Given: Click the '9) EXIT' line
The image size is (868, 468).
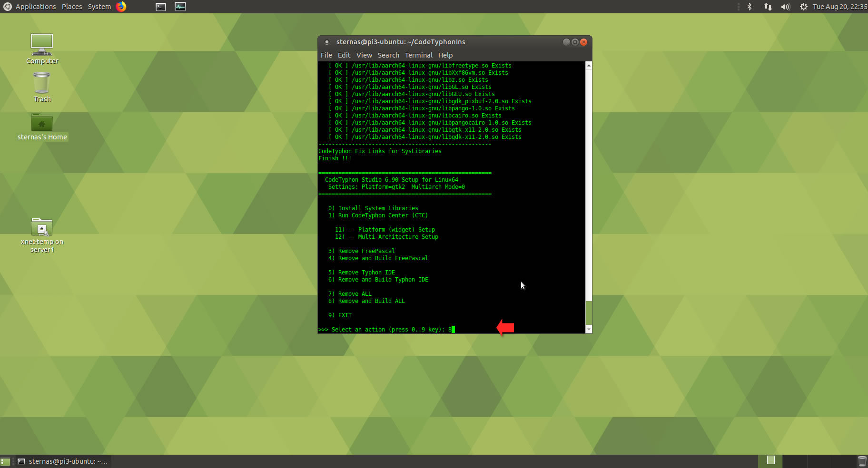Looking at the screenshot, I should (x=340, y=315).
